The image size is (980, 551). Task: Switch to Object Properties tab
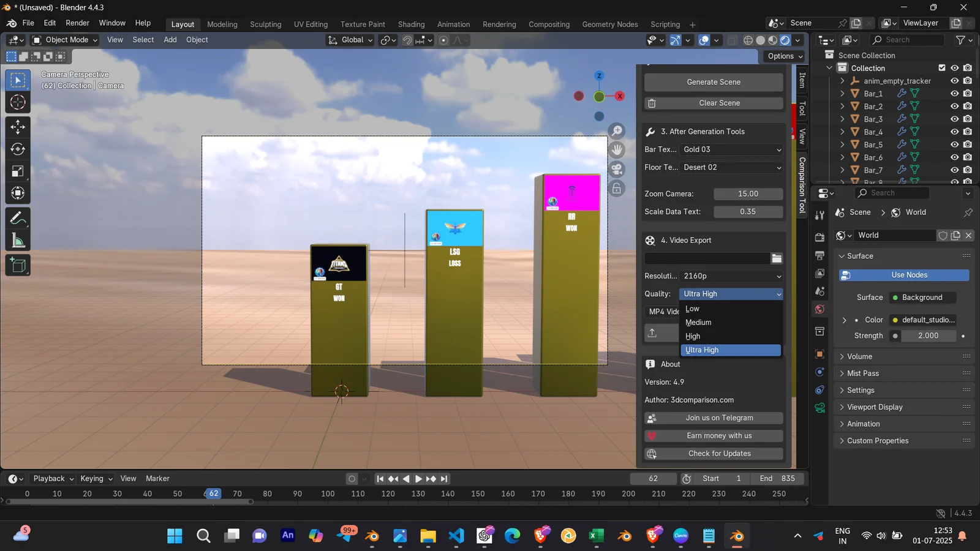[819, 354]
